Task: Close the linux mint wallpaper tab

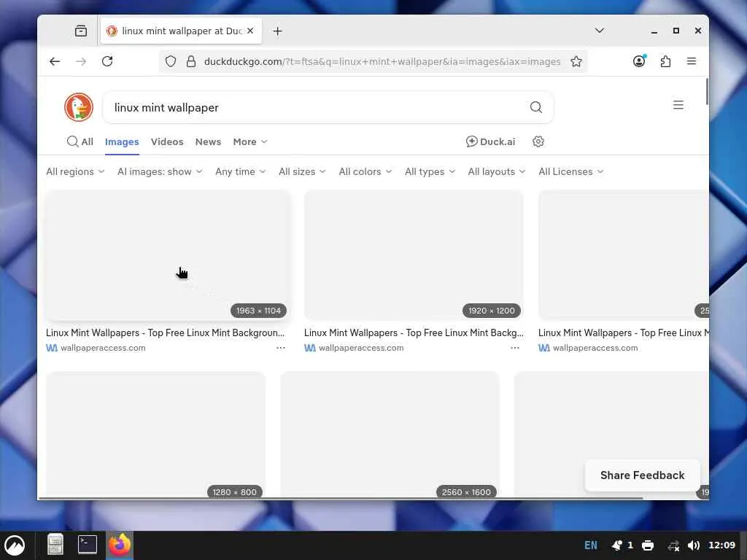Action: click(250, 31)
